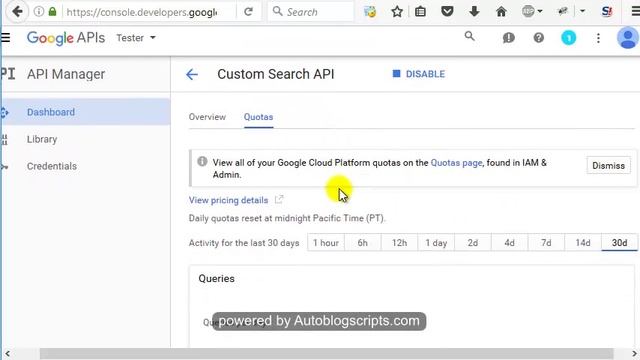Go back with the browser back arrow
Viewport: 640px width, 360px height.
pos(17,11)
